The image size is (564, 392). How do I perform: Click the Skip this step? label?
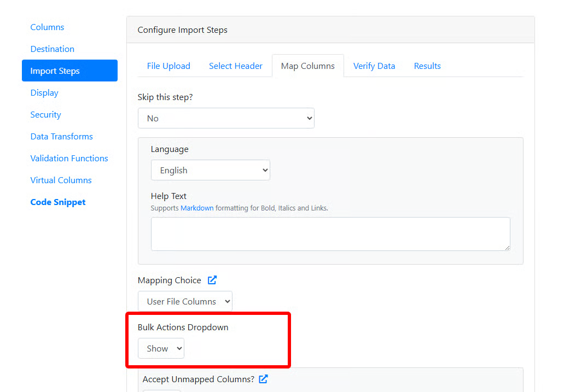pyautogui.click(x=165, y=97)
